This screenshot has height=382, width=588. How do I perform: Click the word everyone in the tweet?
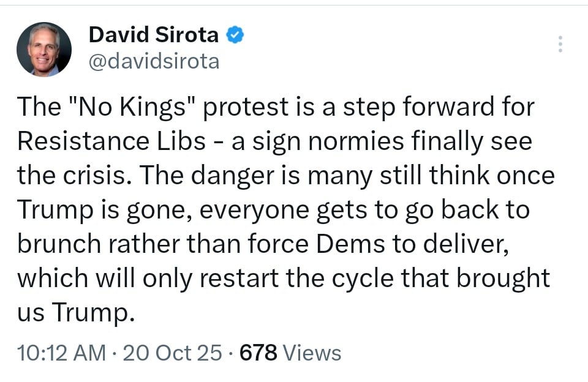point(254,211)
